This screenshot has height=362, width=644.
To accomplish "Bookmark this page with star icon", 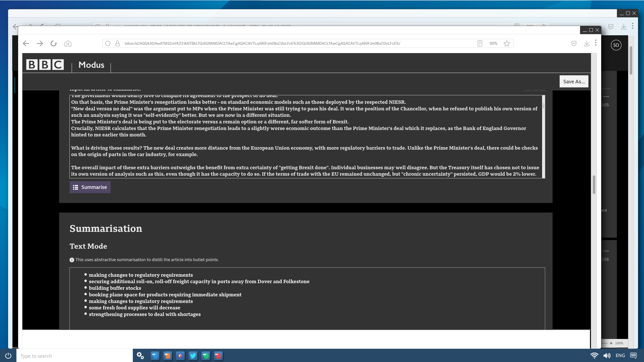I will click(x=507, y=43).
